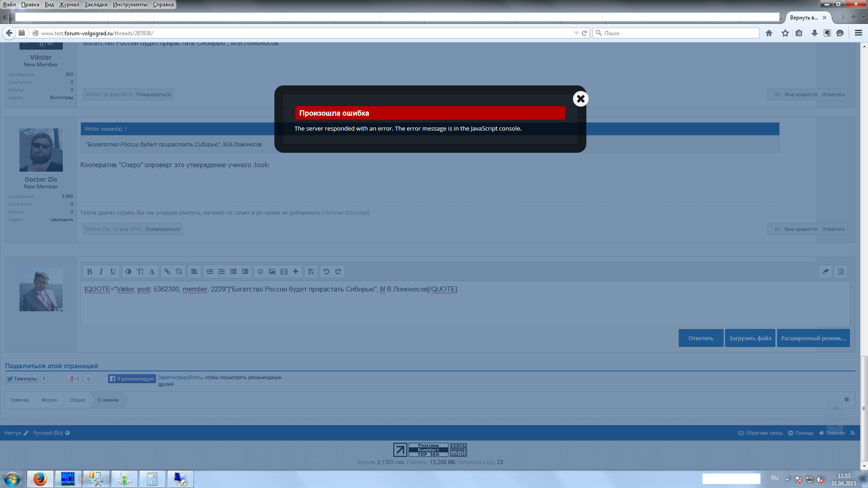The image size is (868, 488).
Task: Open the text alignment dropdown
Action: click(194, 272)
